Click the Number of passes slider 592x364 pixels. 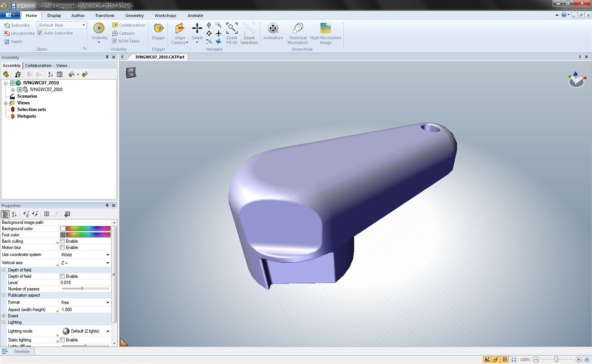point(85,289)
